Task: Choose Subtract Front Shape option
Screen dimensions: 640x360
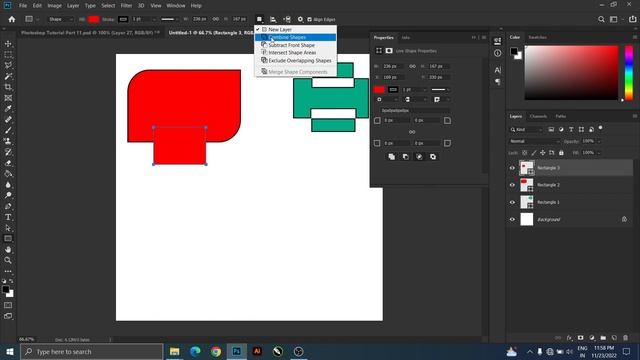Action: click(x=296, y=45)
